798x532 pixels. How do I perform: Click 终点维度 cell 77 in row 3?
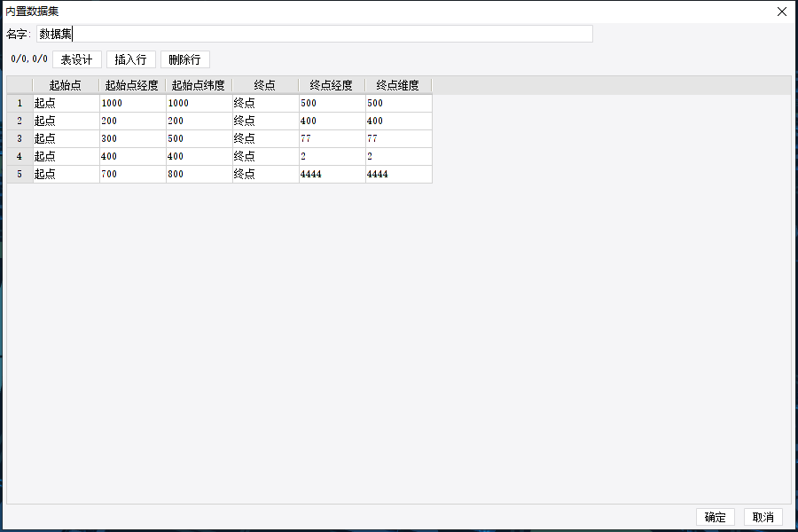[399, 139]
